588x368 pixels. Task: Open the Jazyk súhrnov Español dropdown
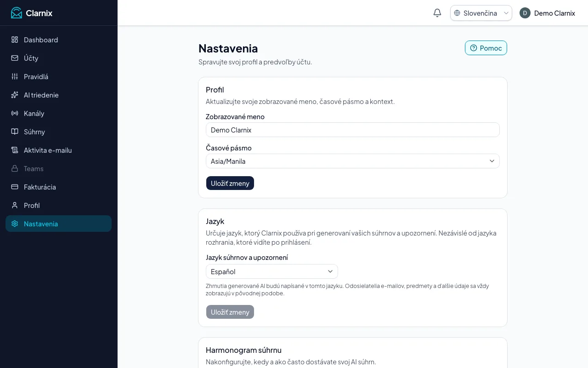click(272, 271)
